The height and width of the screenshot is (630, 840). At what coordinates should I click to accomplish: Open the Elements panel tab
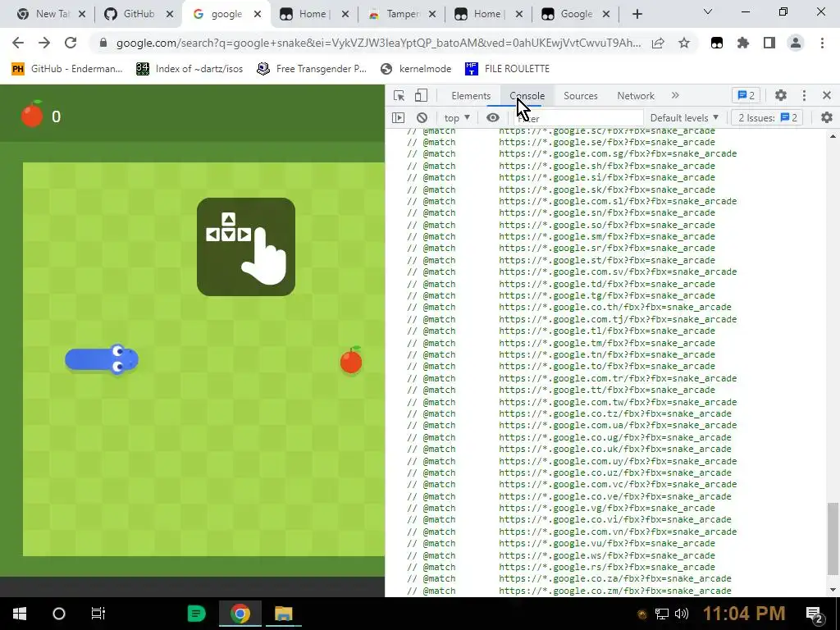point(471,95)
